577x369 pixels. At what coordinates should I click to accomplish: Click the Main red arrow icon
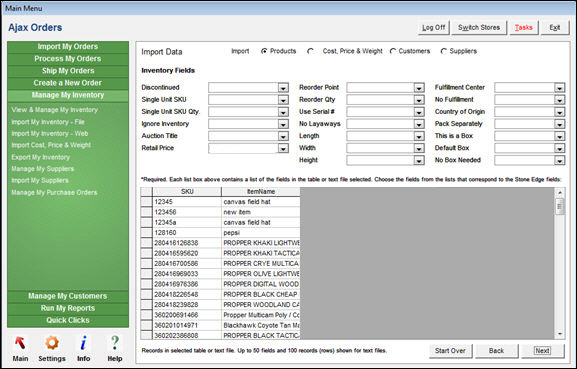20,343
